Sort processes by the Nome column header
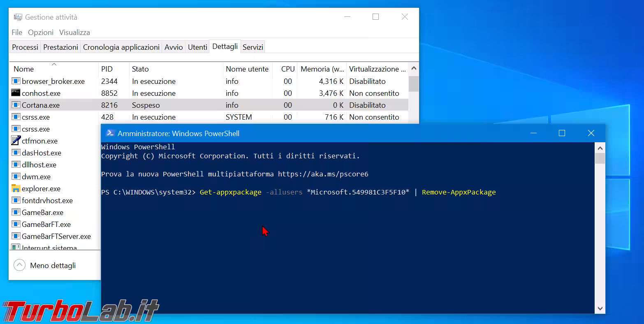644x324 pixels. tap(24, 69)
